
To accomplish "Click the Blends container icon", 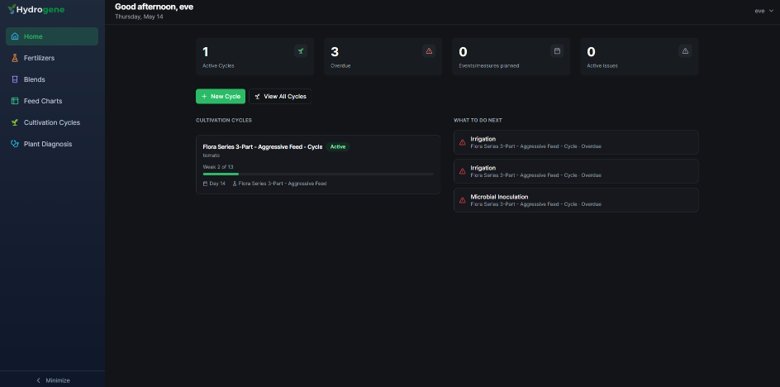I will pos(15,80).
